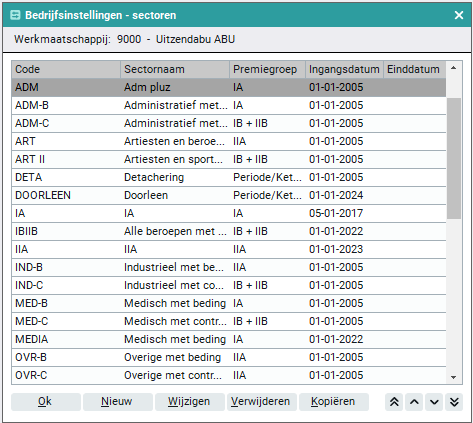Click the Kopiëren button
The image size is (473, 423).
334,402
